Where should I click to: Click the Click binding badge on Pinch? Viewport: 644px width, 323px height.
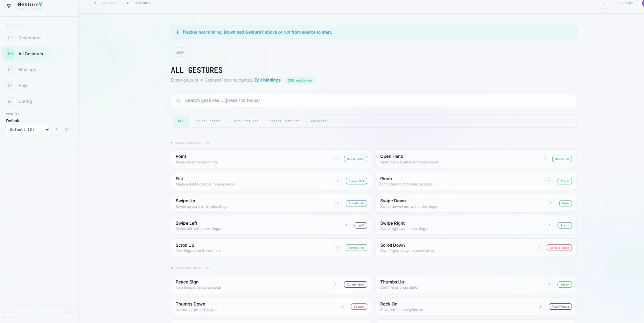pyautogui.click(x=565, y=181)
